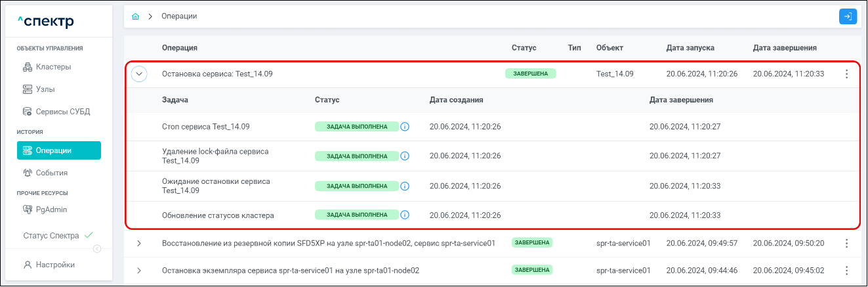
Task: Open actions menu for Остановка экземпляра сервиса
Action: click(846, 270)
